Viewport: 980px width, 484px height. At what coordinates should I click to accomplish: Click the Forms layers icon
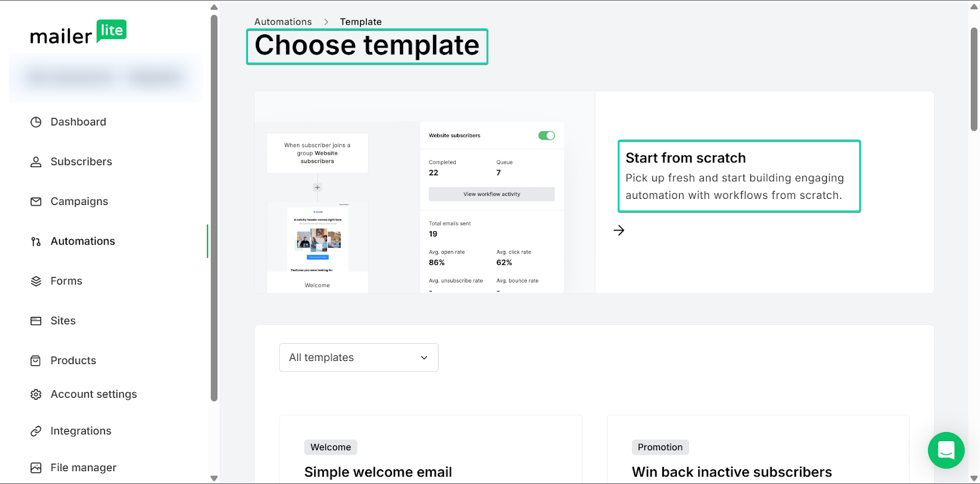pyautogui.click(x=36, y=281)
